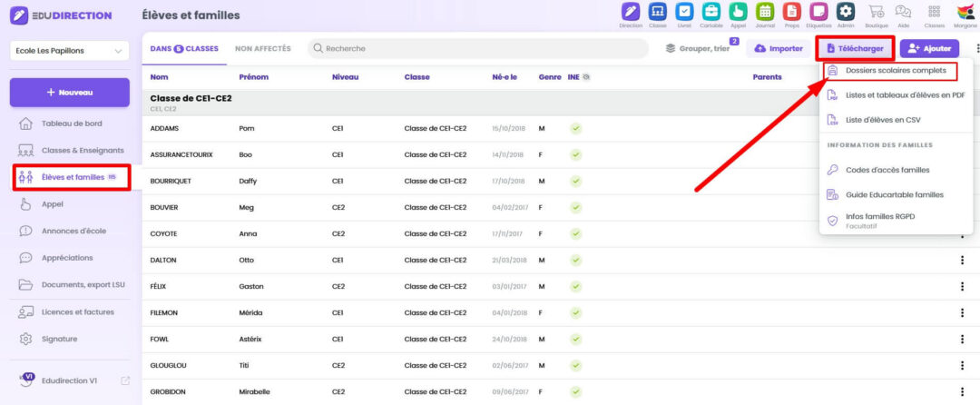Click the INE green check for ADDAMS
Screen dimensions: 980x405
click(575, 128)
